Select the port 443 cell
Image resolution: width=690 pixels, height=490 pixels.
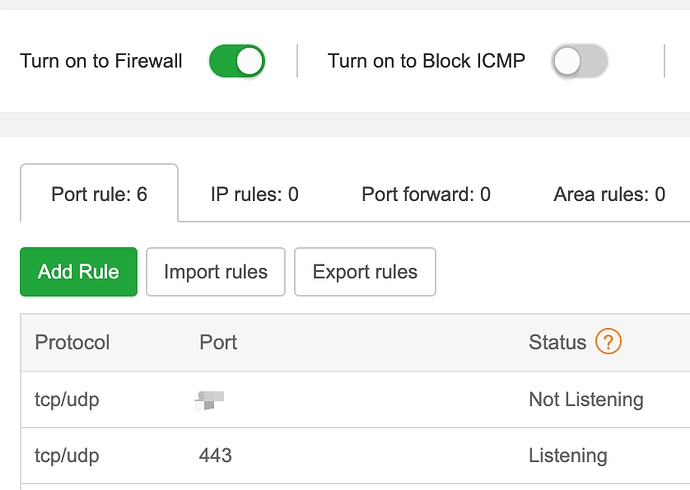pyautogui.click(x=215, y=456)
